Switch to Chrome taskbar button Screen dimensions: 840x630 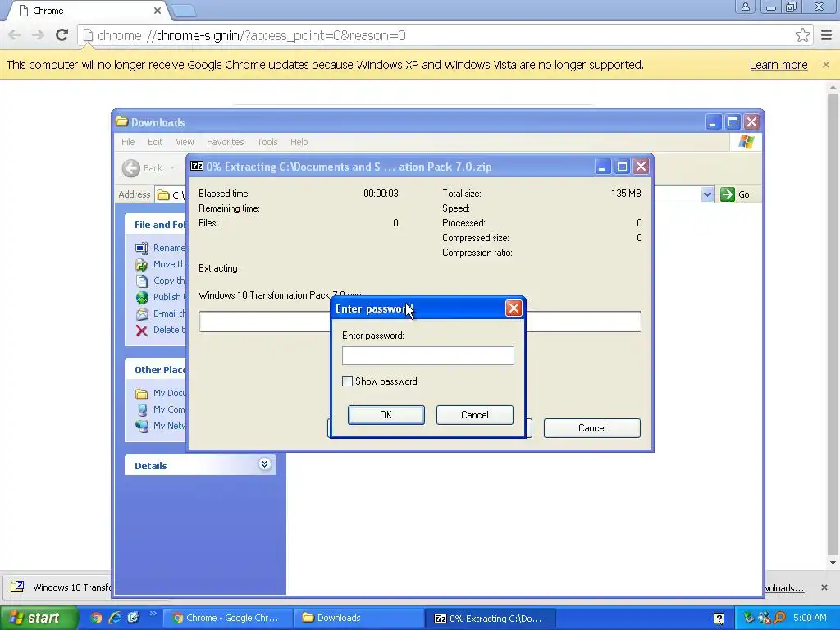(226, 618)
